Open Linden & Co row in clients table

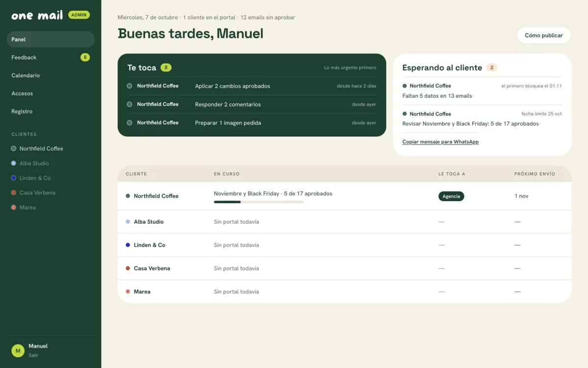(344, 245)
